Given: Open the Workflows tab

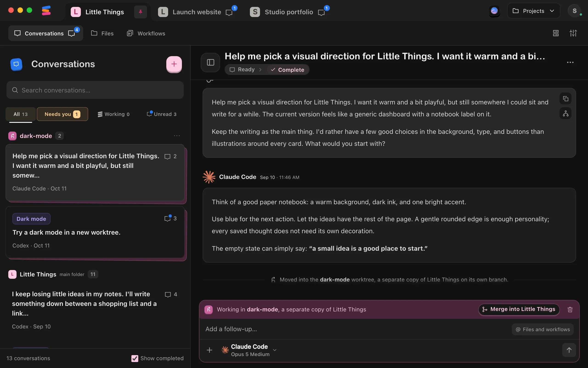Looking at the screenshot, I should pyautogui.click(x=146, y=33).
